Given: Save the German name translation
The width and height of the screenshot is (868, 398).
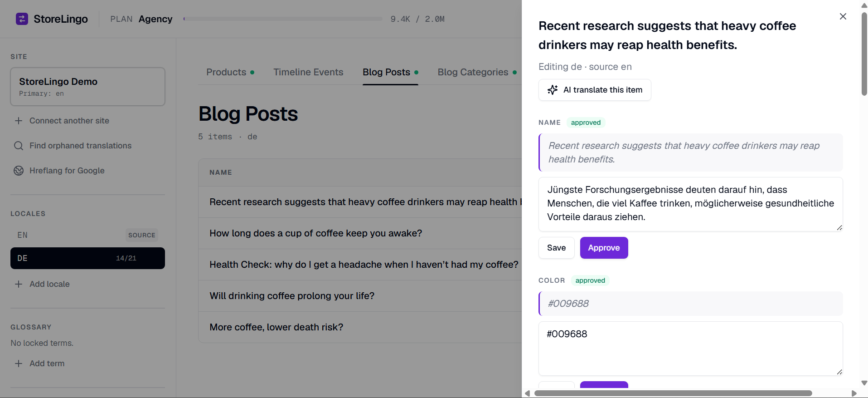Looking at the screenshot, I should pyautogui.click(x=556, y=248).
